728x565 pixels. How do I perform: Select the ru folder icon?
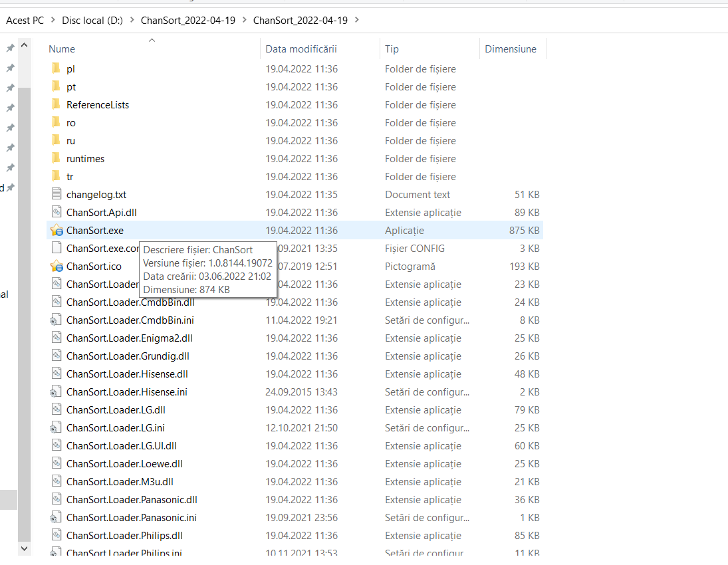(x=56, y=141)
